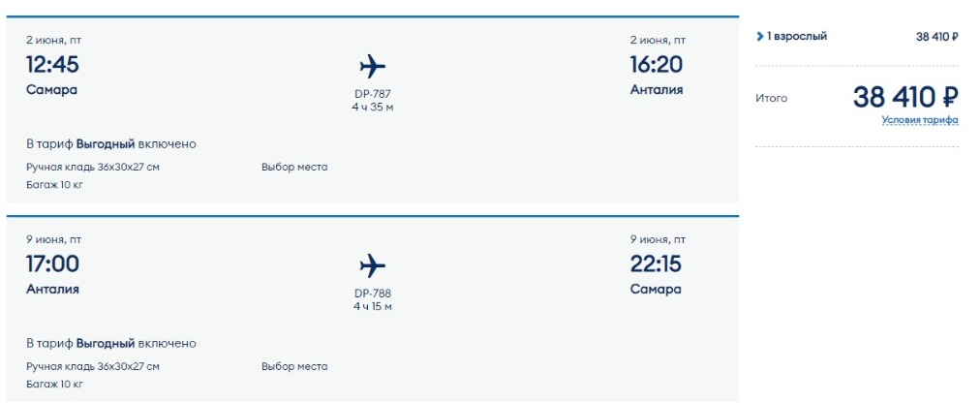Click the DP-787 flight number
The width and height of the screenshot is (980, 403).
click(x=373, y=94)
